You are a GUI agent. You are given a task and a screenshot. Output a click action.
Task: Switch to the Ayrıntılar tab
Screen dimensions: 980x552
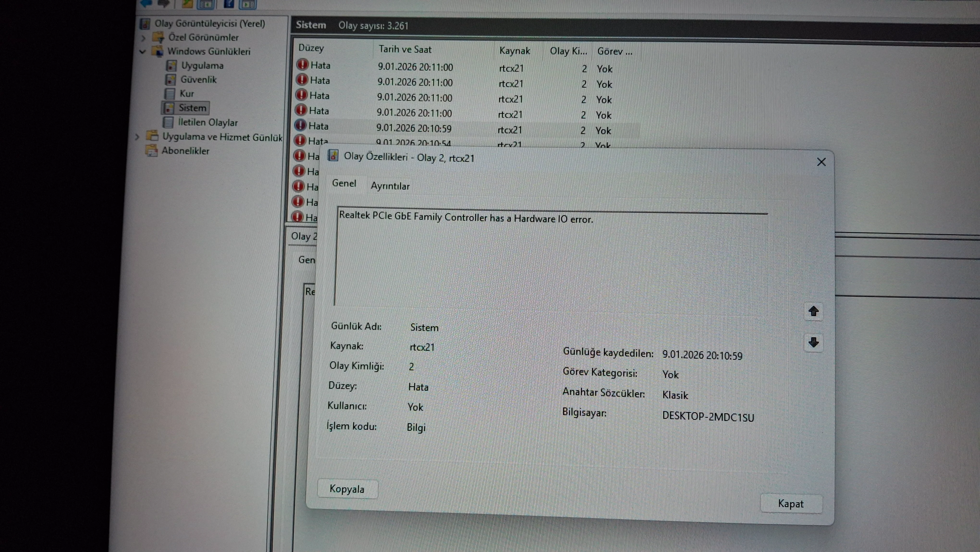(390, 186)
